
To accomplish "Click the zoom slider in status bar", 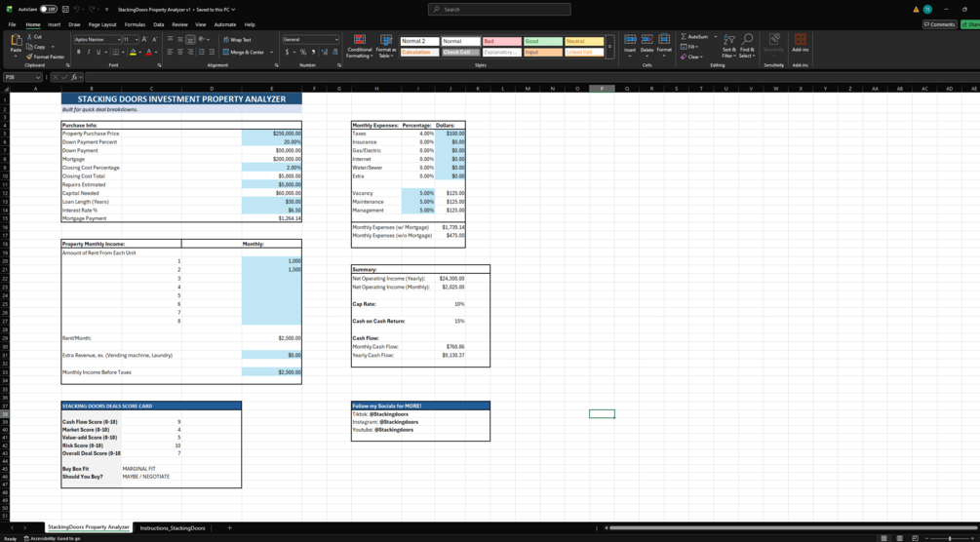I will coord(950,538).
